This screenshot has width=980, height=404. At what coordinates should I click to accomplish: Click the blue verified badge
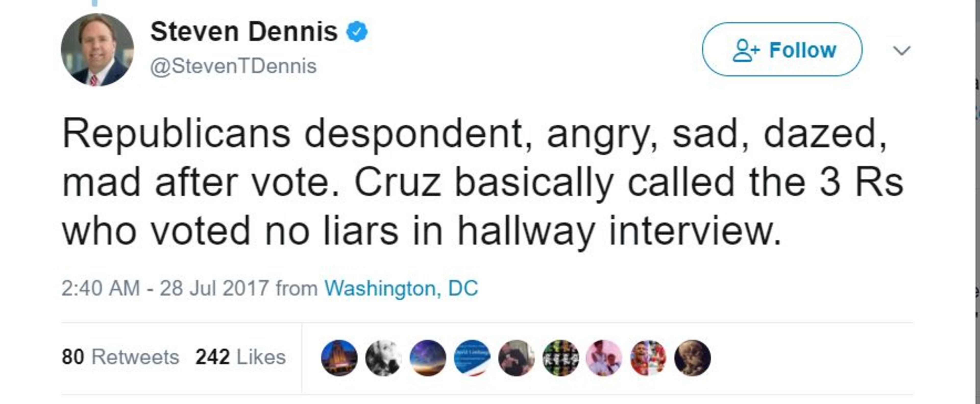357,32
